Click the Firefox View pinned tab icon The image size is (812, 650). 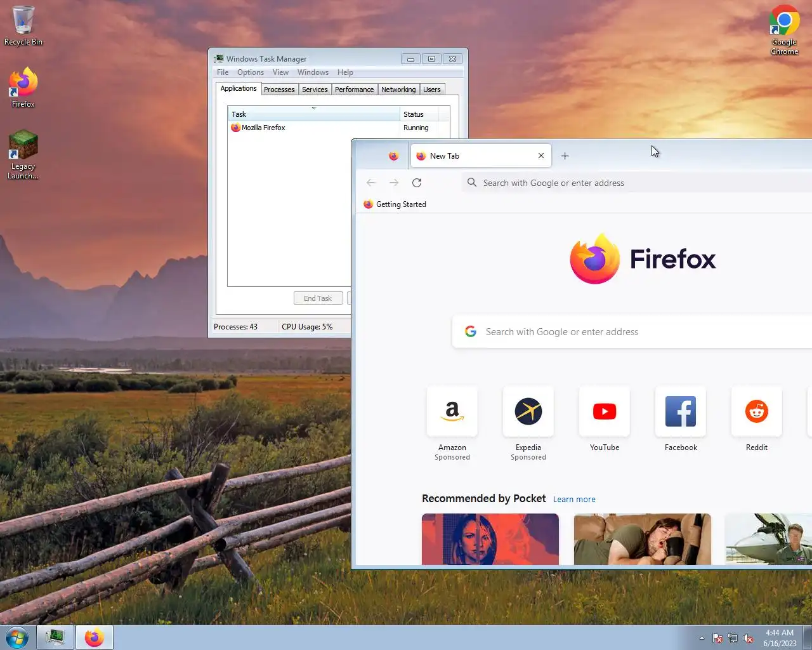(393, 156)
